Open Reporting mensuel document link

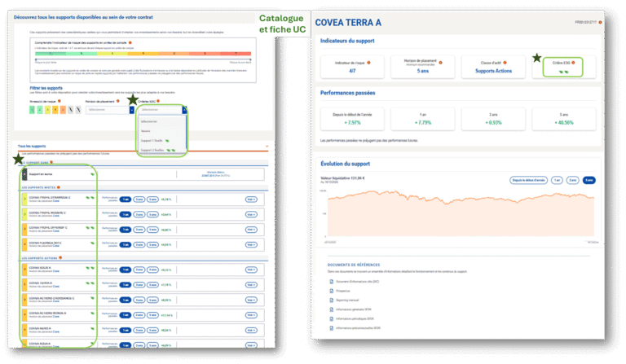[x=347, y=300]
